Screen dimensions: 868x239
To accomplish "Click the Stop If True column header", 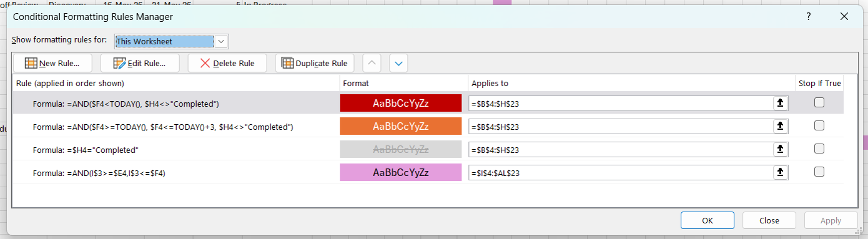I will tap(819, 83).
